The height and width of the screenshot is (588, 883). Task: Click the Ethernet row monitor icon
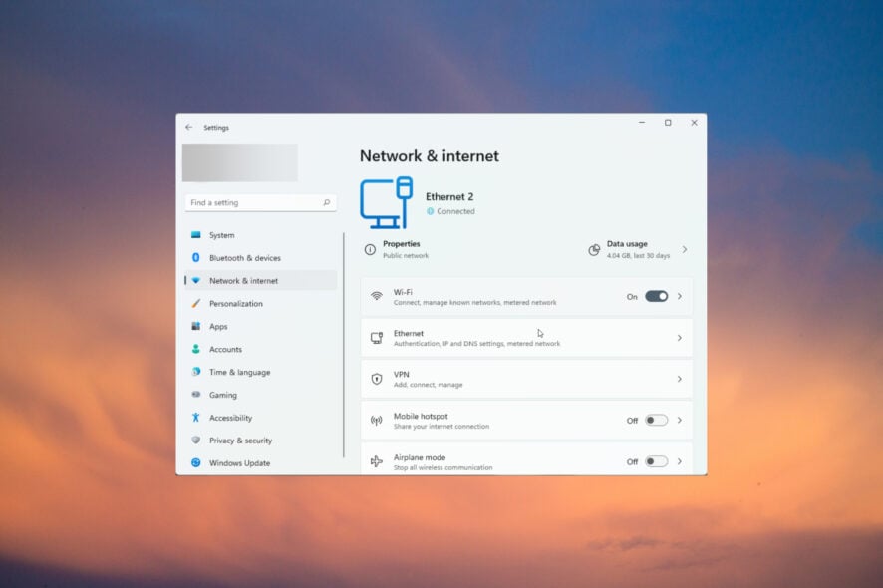pyautogui.click(x=377, y=338)
